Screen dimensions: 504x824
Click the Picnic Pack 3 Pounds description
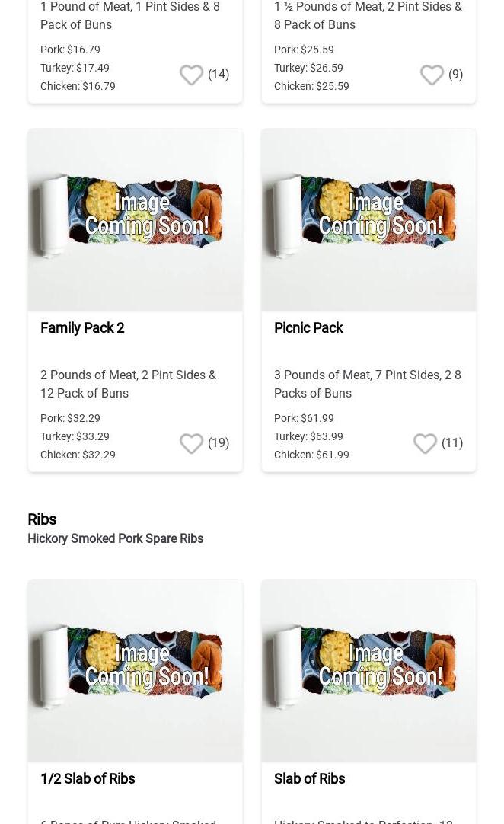367,384
